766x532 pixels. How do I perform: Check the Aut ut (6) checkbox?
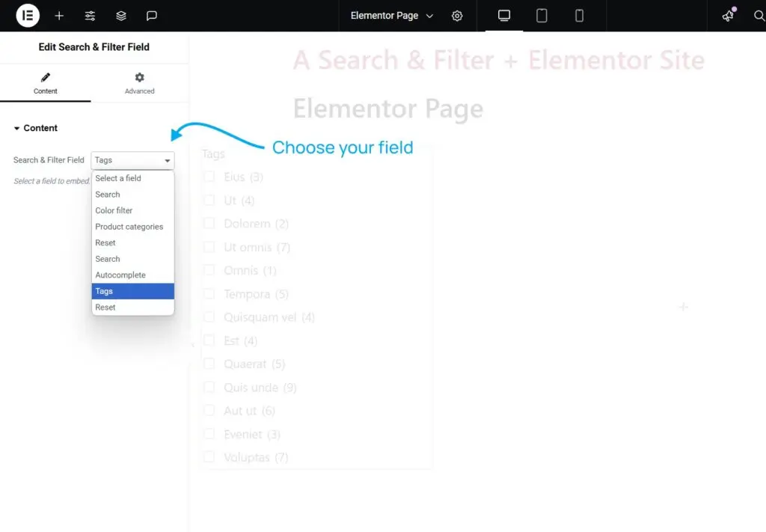click(x=209, y=410)
